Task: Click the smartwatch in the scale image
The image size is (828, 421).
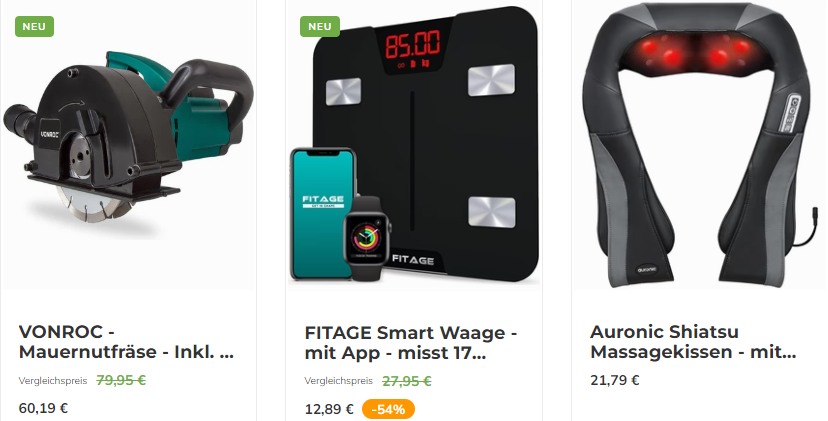Action: [366, 238]
